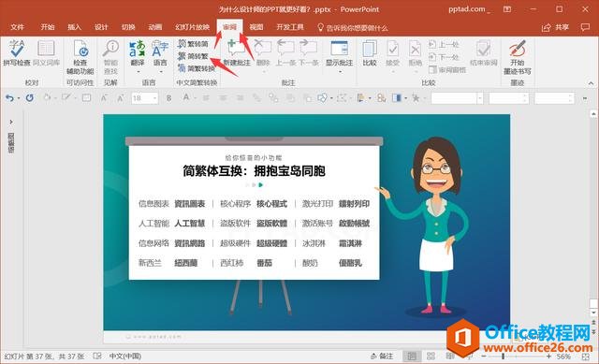
Task: Click the undo arrow in quick toolbar
Action: click(x=9, y=98)
